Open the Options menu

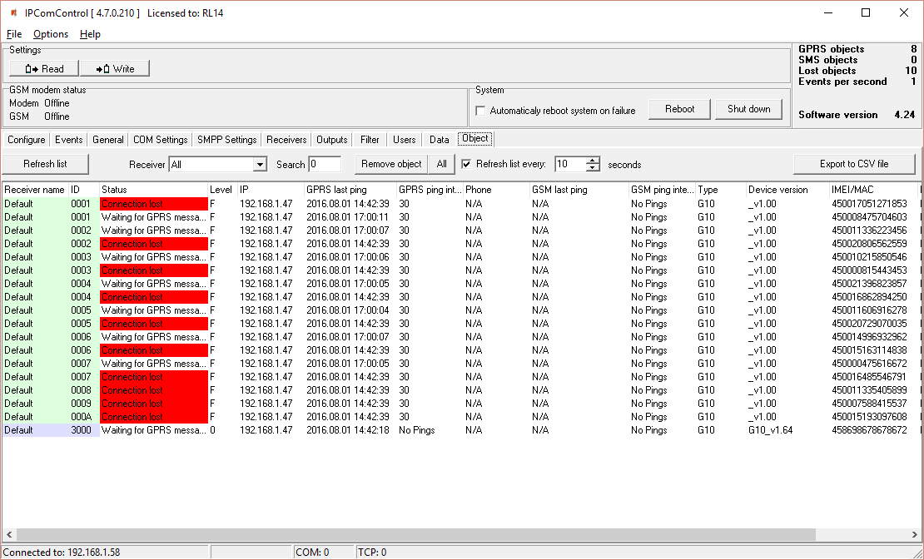(51, 34)
